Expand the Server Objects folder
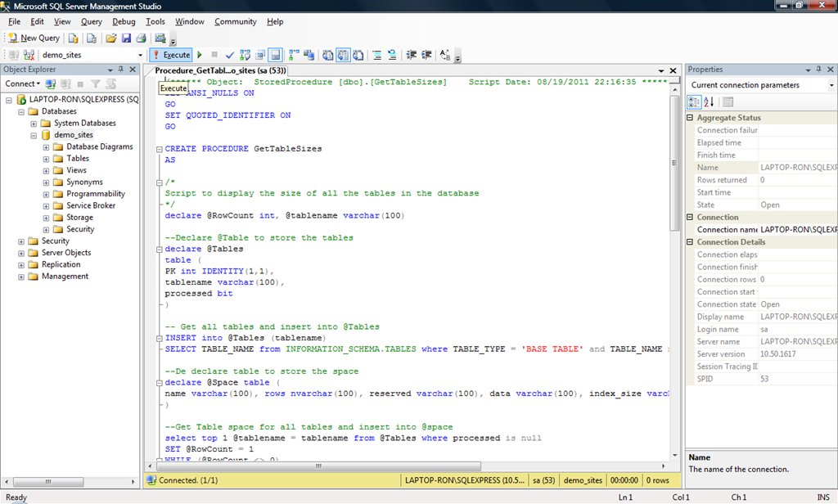Viewport: 838px width, 504px height. click(x=21, y=253)
